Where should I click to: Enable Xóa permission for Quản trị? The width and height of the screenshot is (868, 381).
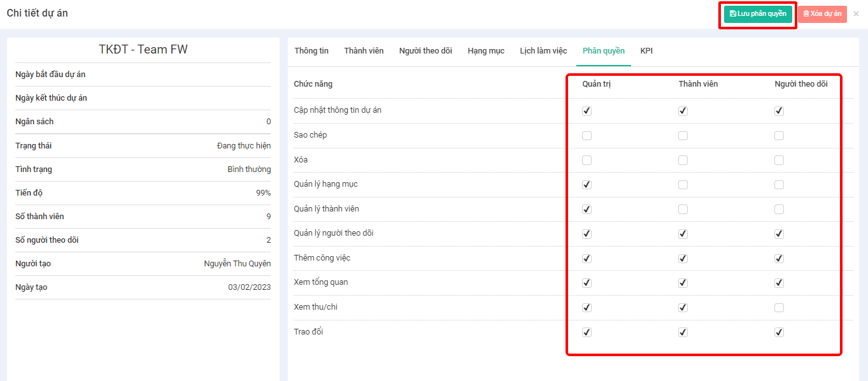click(587, 161)
